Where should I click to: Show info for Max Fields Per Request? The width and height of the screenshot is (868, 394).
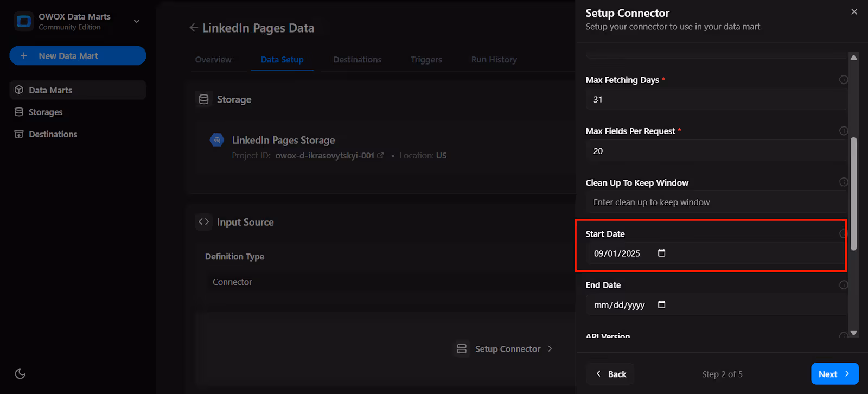click(844, 131)
